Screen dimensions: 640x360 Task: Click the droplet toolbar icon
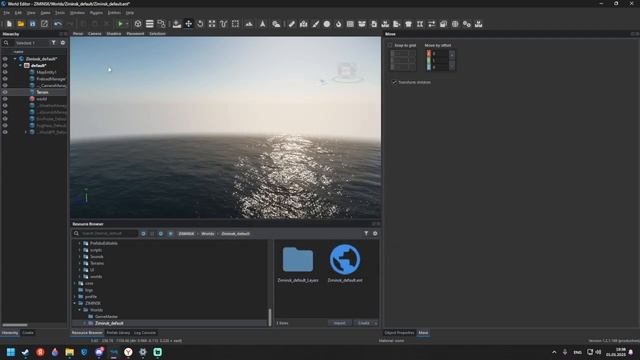pyautogui.click(x=338, y=24)
